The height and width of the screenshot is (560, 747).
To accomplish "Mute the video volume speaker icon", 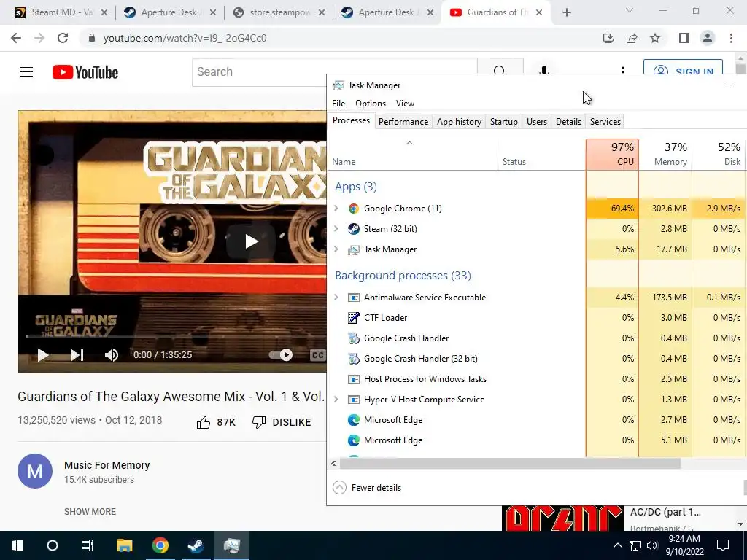I will (x=111, y=355).
